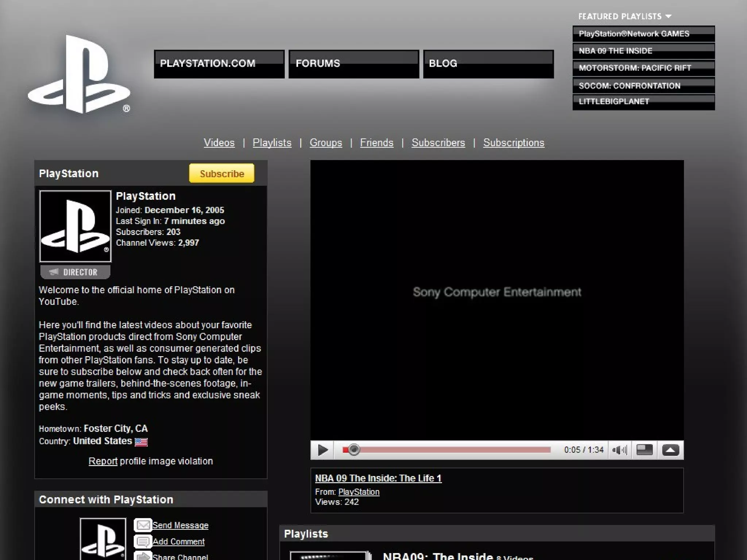Image resolution: width=747 pixels, height=560 pixels.
Task: Open NBA 09 The Inside: The Life 1 link
Action: pyautogui.click(x=378, y=478)
